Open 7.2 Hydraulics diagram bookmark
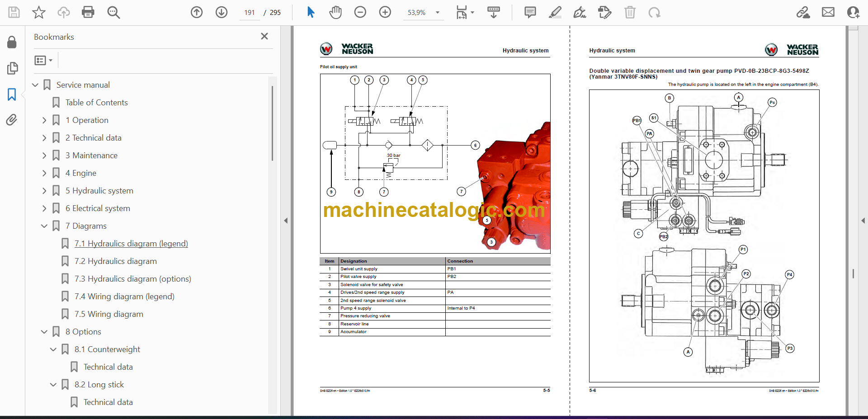This screenshot has height=419, width=868. click(115, 261)
